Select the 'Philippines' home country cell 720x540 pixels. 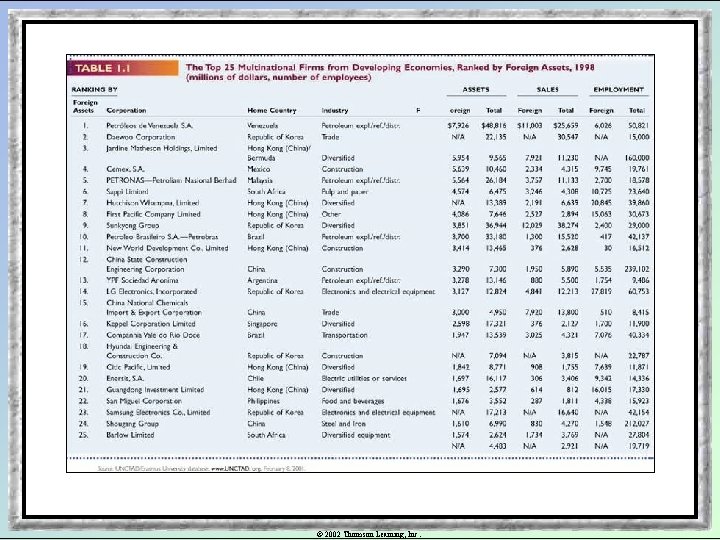pyautogui.click(x=264, y=401)
